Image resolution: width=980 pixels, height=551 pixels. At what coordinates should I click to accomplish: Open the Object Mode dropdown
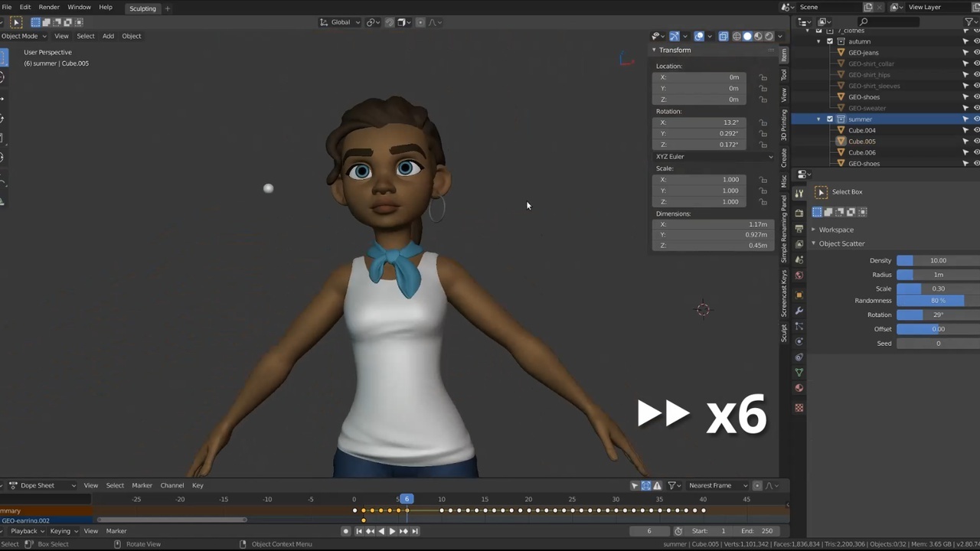tap(23, 36)
